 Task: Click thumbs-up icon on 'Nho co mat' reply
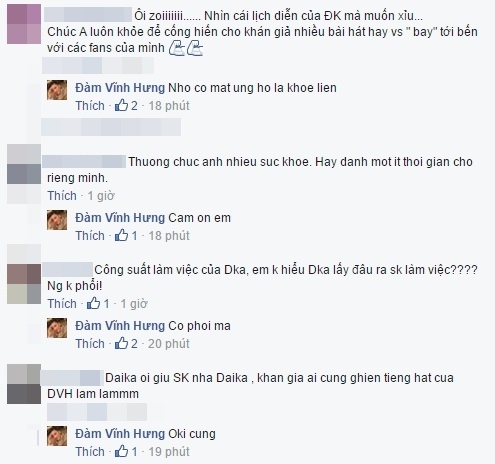click(x=121, y=106)
